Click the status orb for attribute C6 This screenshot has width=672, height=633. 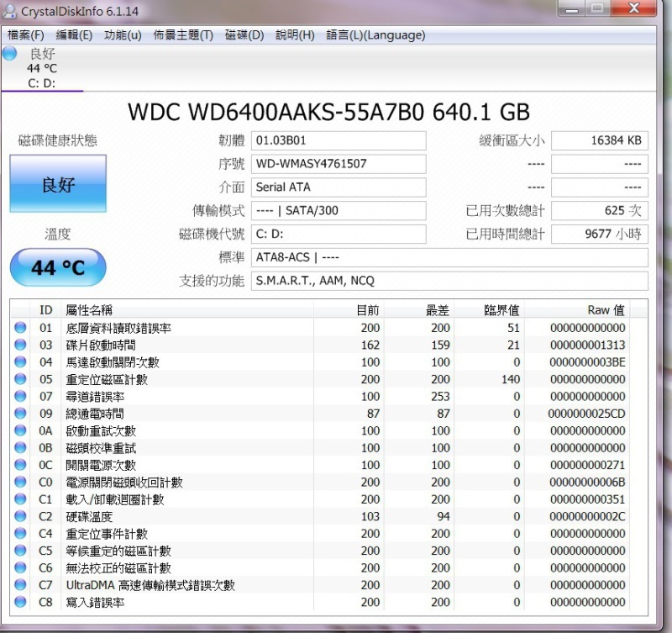click(x=20, y=567)
